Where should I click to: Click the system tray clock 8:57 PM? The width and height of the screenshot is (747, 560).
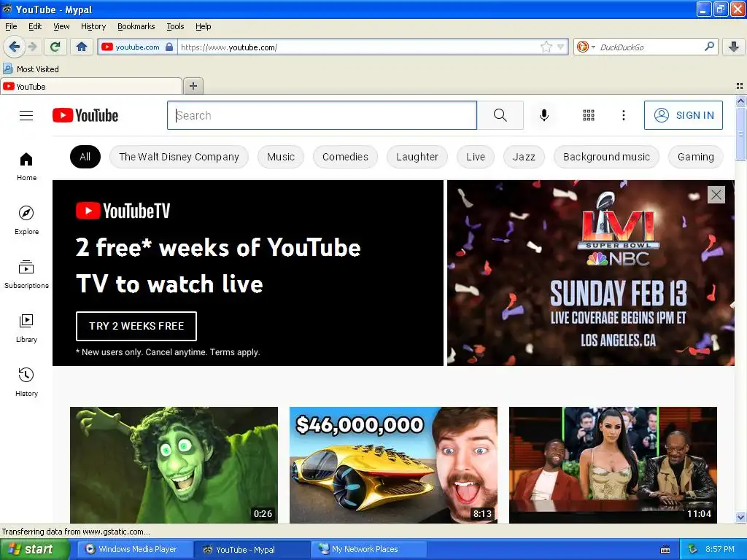point(719,549)
